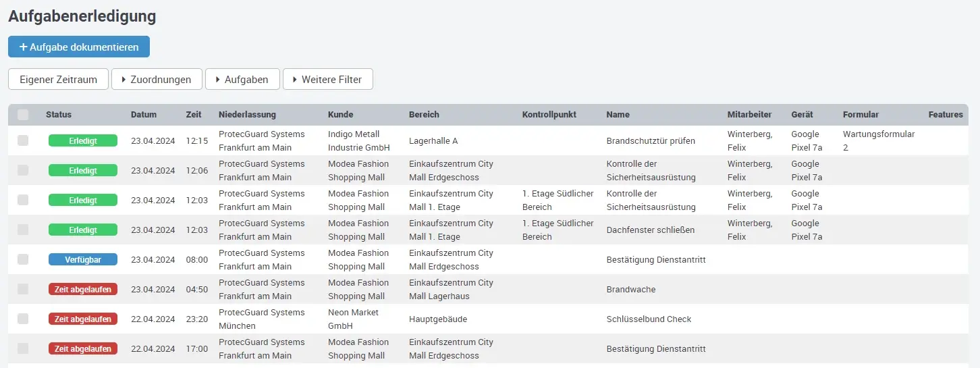This screenshot has width=980, height=368.
Task: Toggle the select-all checkbox in table header
Action: 24,115
